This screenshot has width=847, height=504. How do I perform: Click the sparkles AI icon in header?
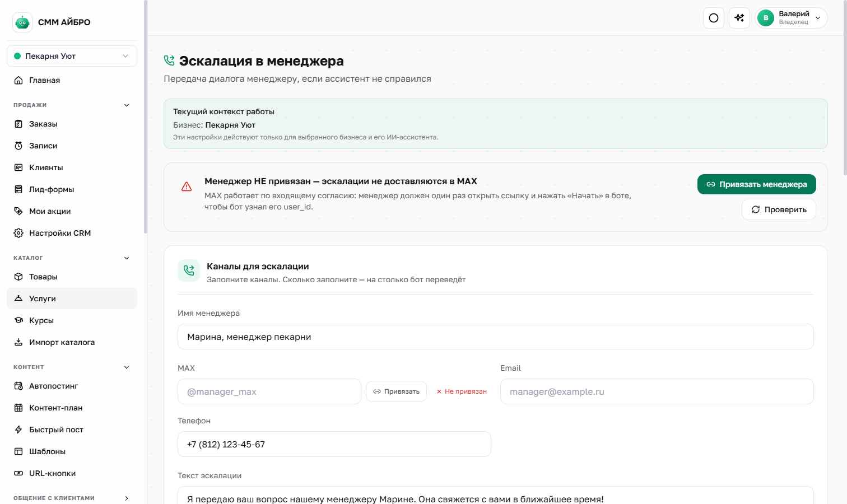(739, 18)
